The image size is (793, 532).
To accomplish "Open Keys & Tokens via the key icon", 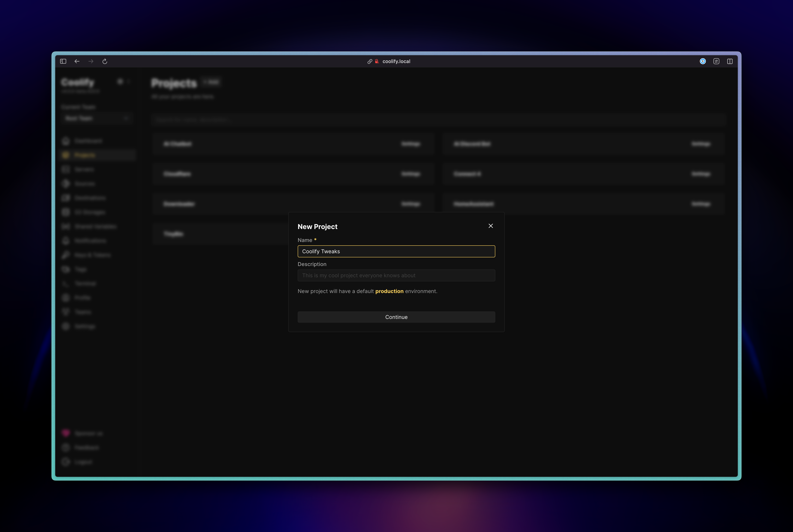I will 66,255.
